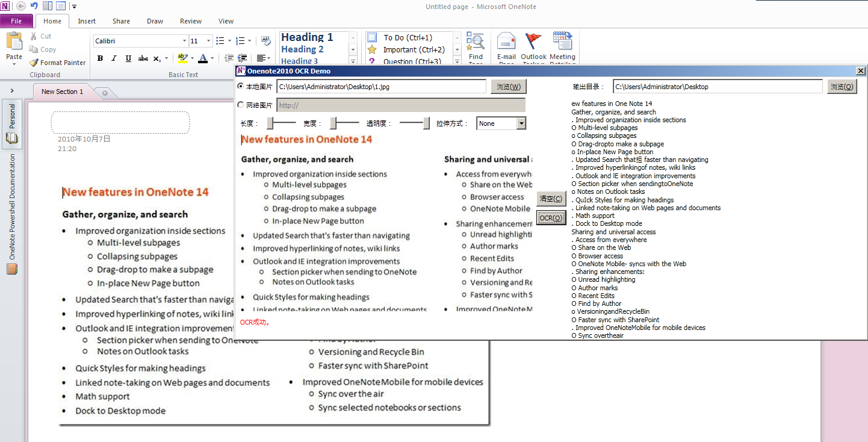Click the numbered list icon
The image size is (868, 442).
pos(241,41)
